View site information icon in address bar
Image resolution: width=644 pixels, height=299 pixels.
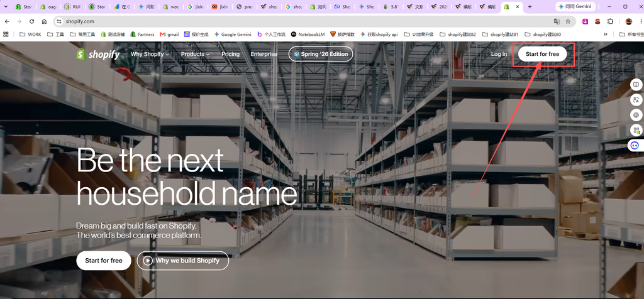click(59, 21)
